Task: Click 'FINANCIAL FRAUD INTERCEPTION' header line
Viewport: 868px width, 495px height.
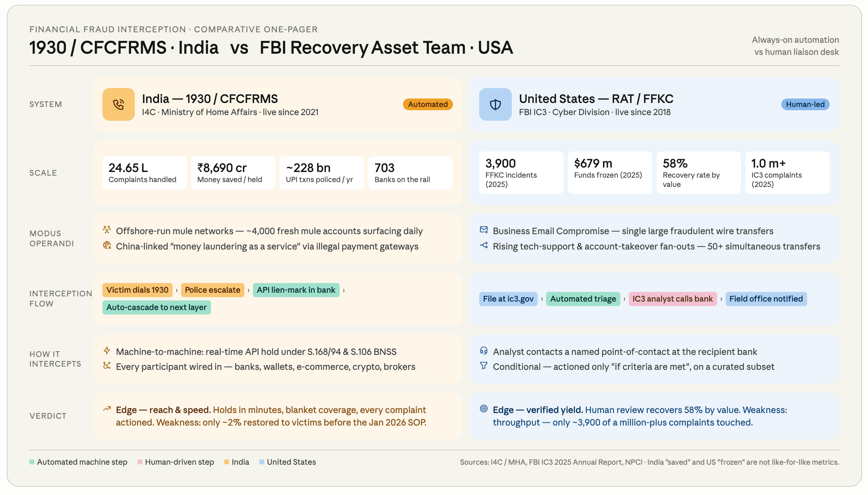Action: (173, 29)
